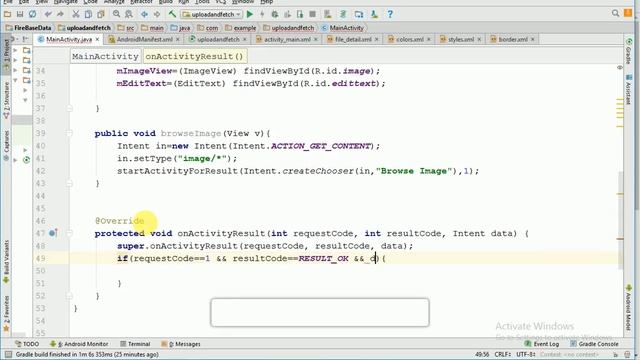Viewport: 640px width, 360px height.
Task: Click the Save All toolbar icon
Action: pos(20,14)
